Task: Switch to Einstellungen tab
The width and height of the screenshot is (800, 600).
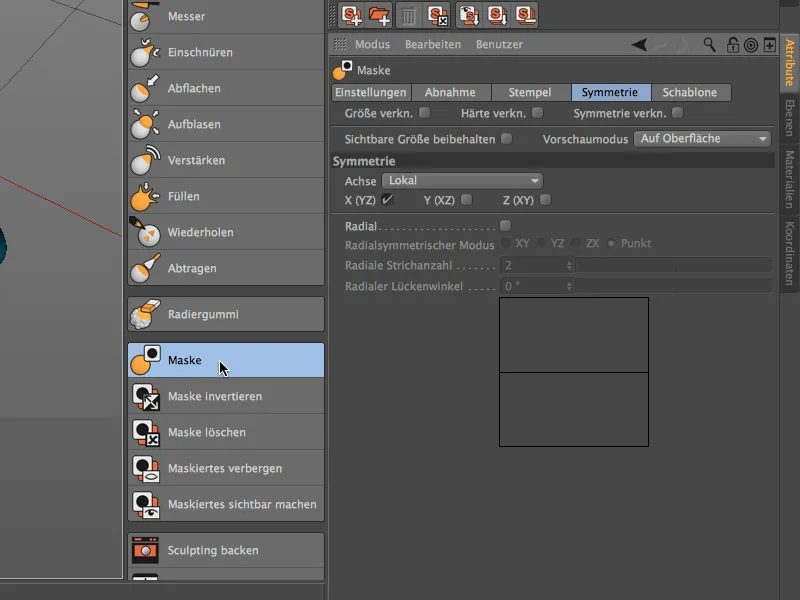Action: click(371, 92)
